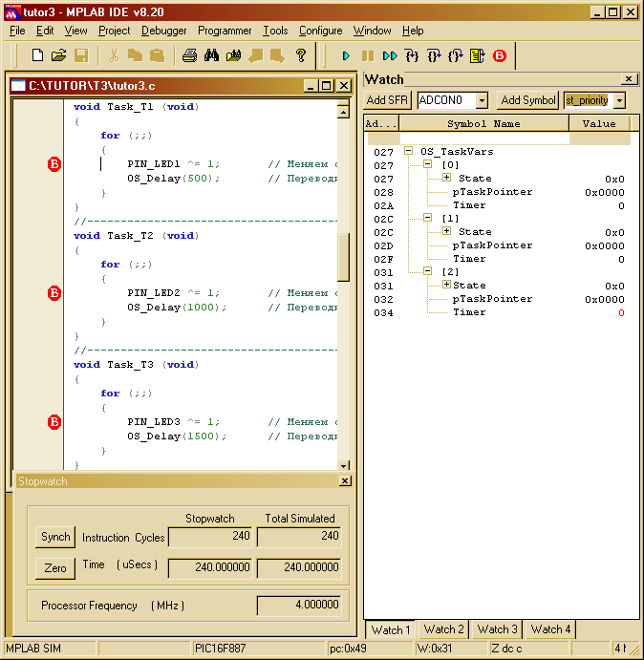The image size is (644, 660).
Task: Print the file with the printer icon
Action: [189, 55]
